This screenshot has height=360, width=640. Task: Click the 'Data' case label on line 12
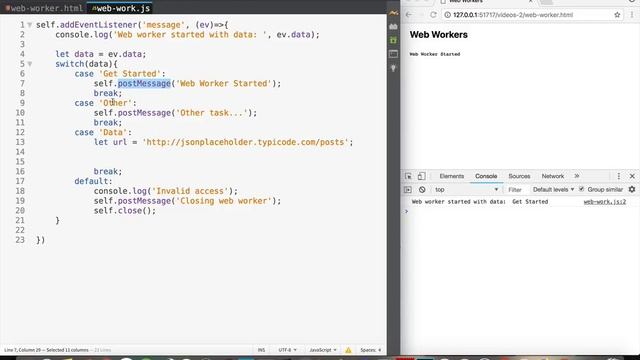tap(113, 133)
